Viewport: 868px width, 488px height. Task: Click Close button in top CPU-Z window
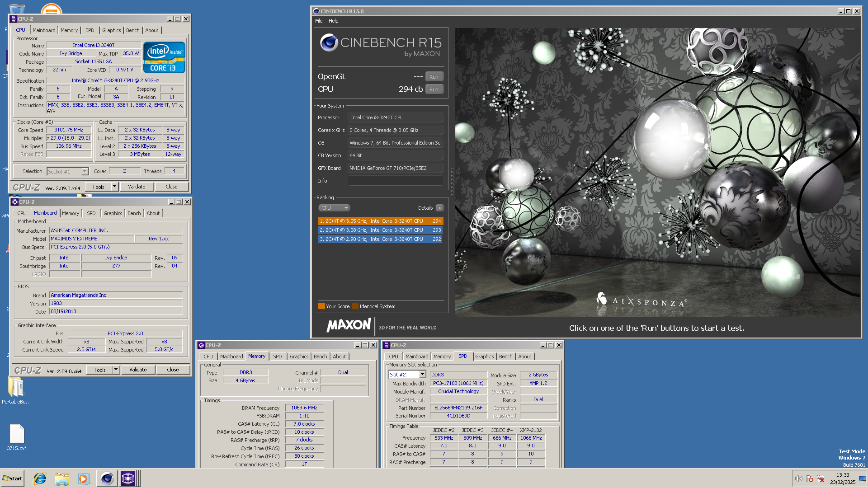click(x=171, y=187)
